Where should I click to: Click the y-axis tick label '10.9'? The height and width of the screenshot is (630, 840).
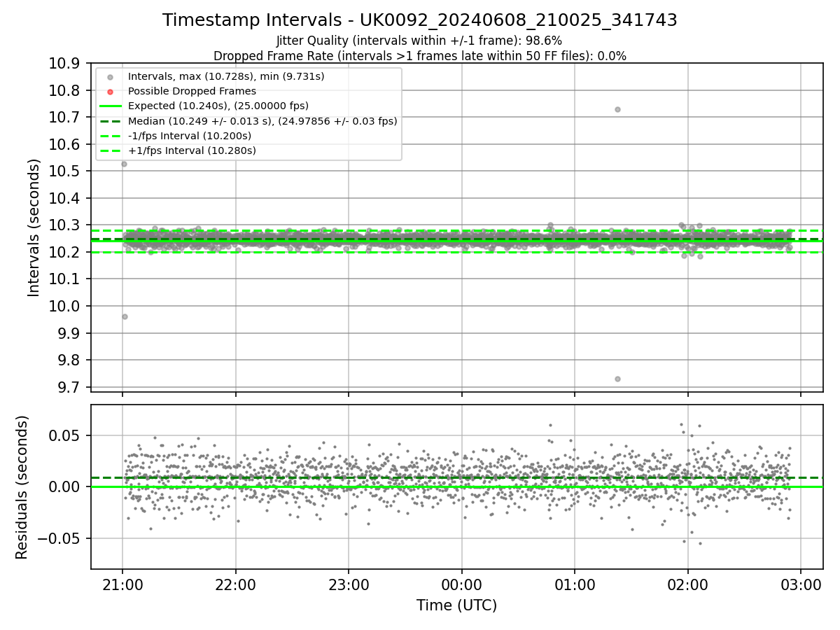tap(64, 64)
